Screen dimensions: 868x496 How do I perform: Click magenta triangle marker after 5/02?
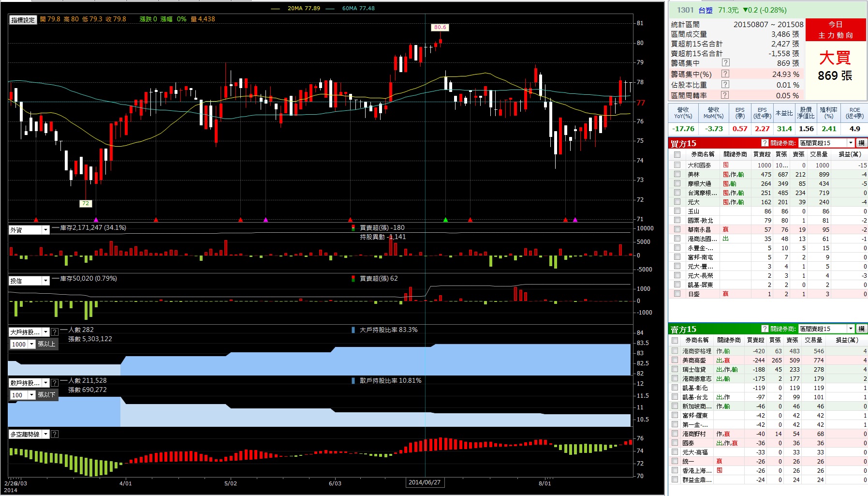pyautogui.click(x=265, y=220)
